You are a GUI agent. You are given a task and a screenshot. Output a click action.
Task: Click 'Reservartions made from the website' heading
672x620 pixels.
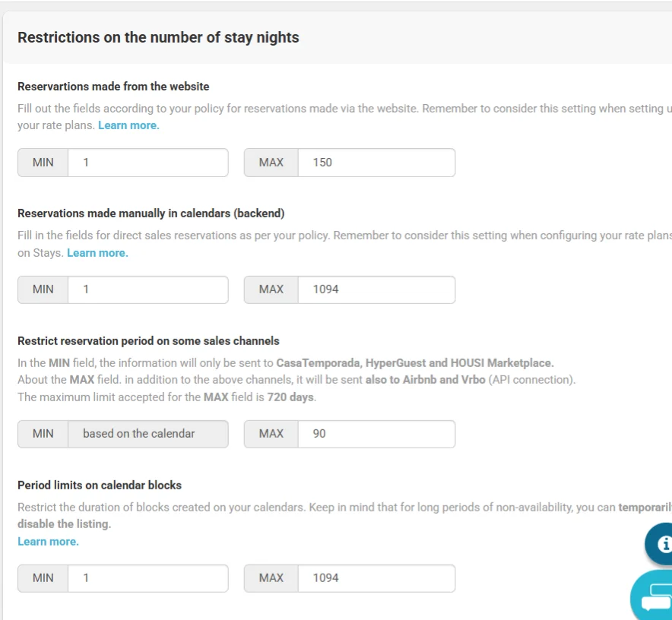pos(113,87)
